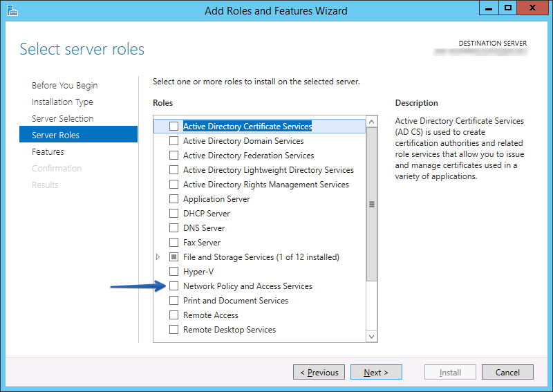Go back with the Previous button

click(319, 373)
